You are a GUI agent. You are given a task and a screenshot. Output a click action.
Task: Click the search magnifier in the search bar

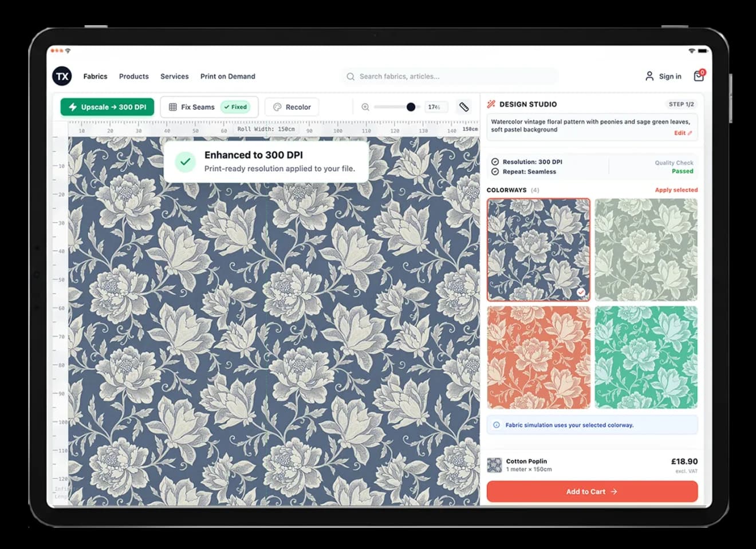[x=351, y=76]
